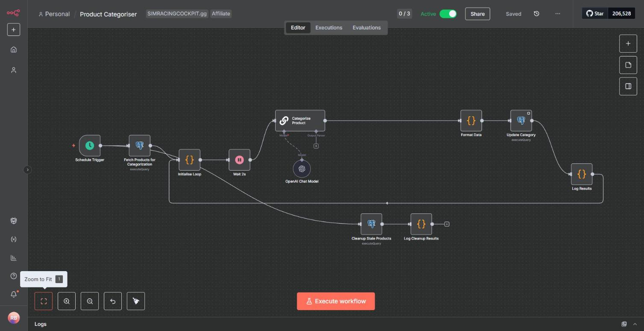The image size is (644, 331).
Task: Reset the canvas zoom level
Action: pyautogui.click(x=113, y=301)
